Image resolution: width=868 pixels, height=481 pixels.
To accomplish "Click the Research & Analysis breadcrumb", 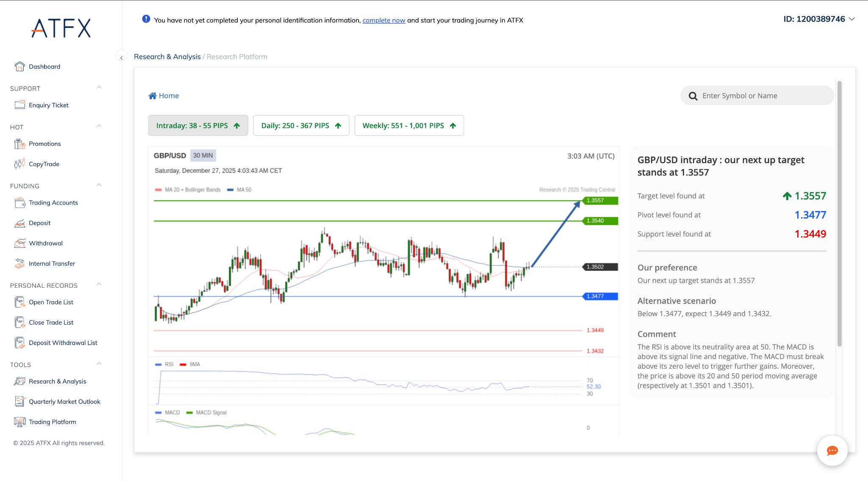I will click(x=167, y=57).
